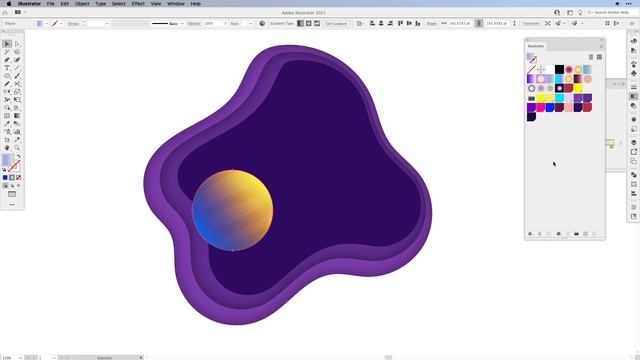640x360 pixels.
Task: Select the Gradient tool in tools panel
Action: tap(17, 116)
